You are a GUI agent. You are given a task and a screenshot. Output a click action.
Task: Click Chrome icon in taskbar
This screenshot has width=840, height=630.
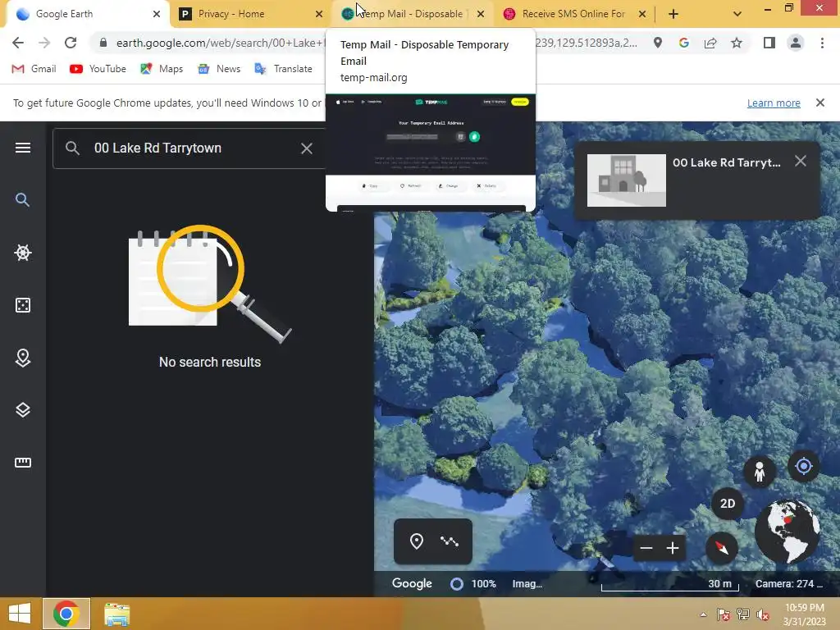tap(66, 614)
